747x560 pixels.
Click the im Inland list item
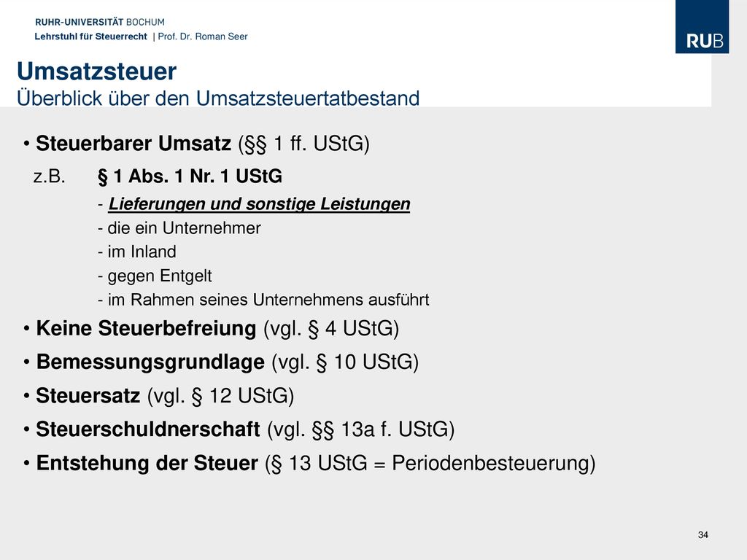coord(136,252)
